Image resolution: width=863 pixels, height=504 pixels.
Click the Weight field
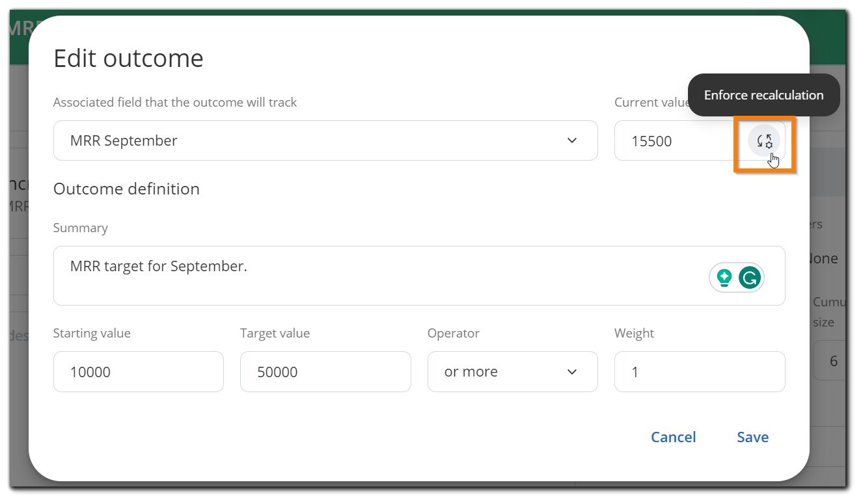700,372
